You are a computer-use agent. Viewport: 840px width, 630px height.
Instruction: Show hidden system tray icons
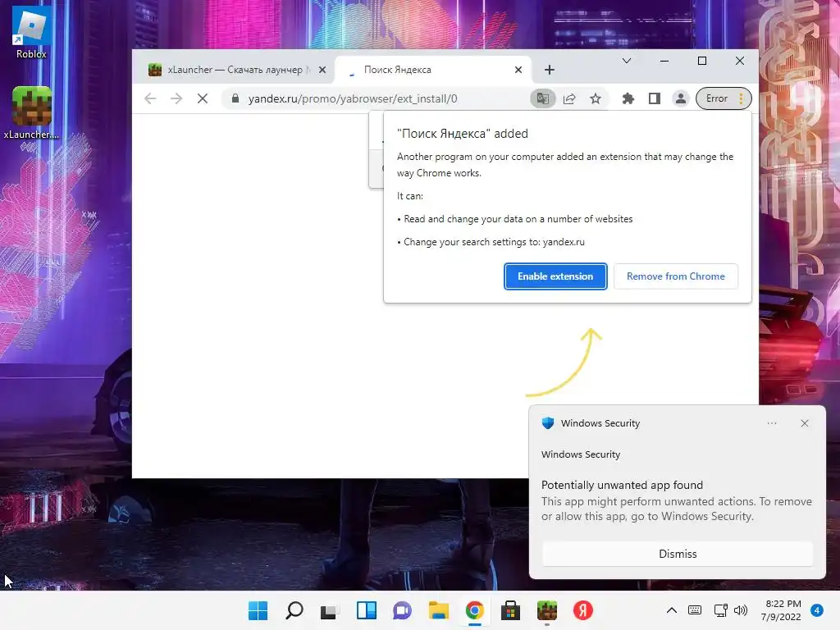(671, 610)
